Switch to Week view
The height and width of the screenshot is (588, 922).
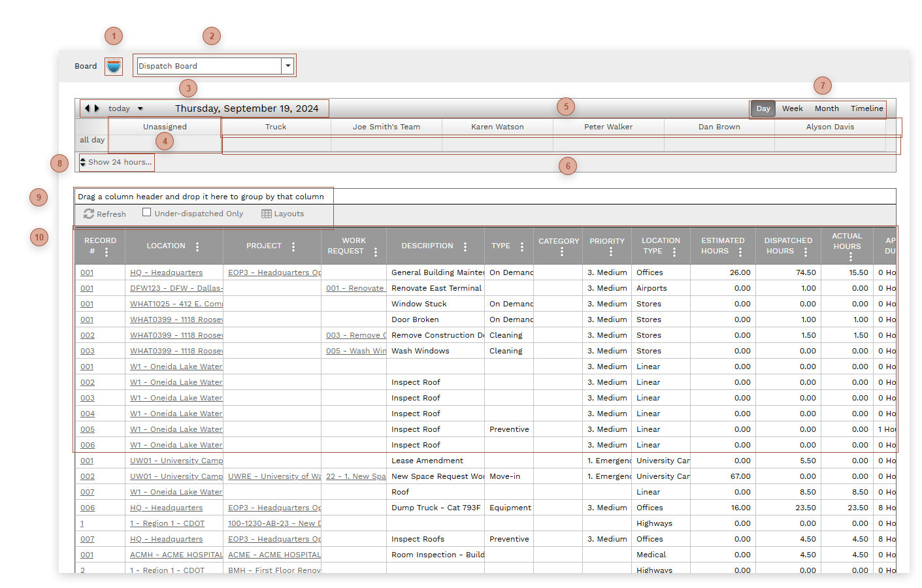tap(792, 108)
